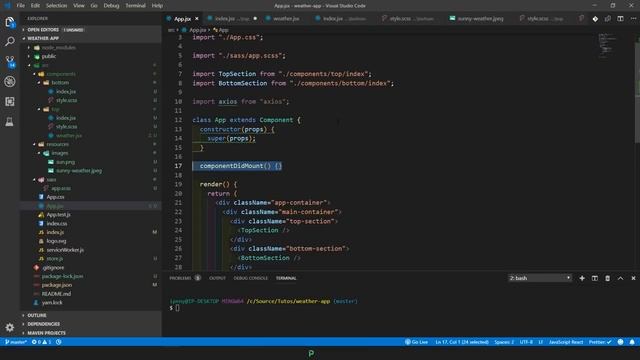Open the File menu

20,6
